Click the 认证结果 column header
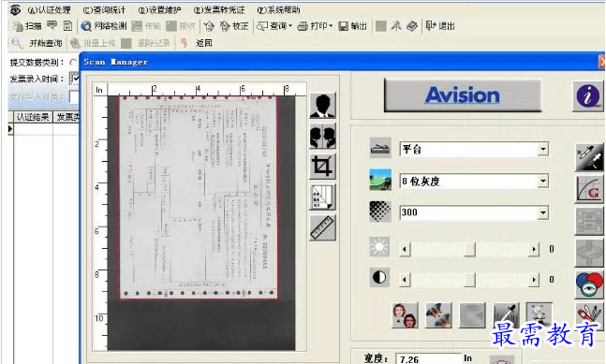Screen dimensions: 606x364 point(33,117)
